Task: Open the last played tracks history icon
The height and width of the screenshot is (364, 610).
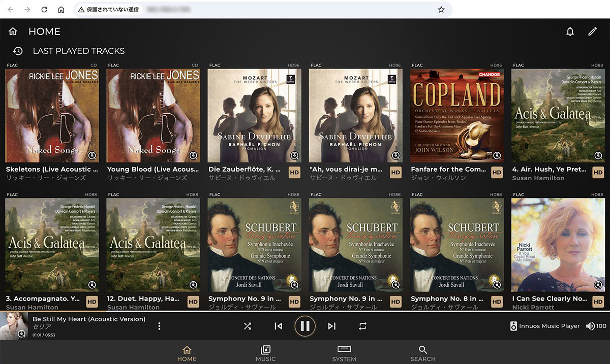Action: point(18,51)
